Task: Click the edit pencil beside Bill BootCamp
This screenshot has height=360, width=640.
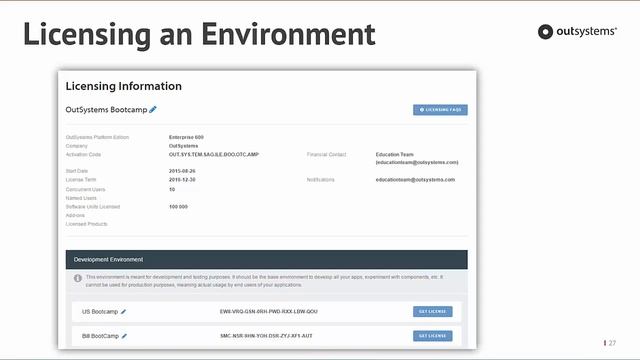Action: (x=124, y=336)
